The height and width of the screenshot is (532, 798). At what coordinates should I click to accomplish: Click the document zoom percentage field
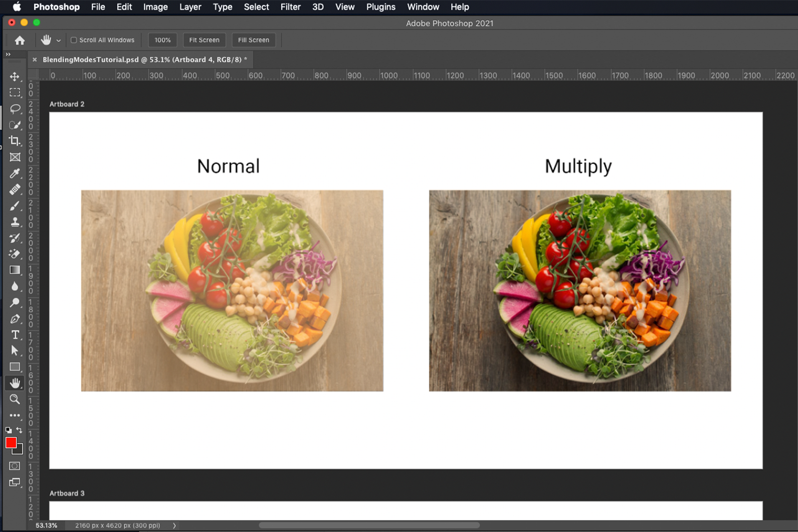(x=46, y=525)
